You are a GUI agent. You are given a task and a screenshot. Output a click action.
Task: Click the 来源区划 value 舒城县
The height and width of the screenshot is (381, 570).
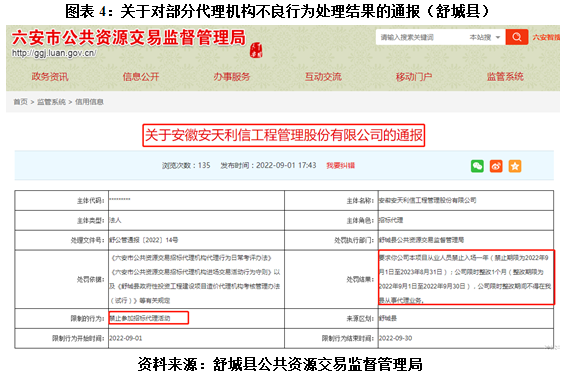[x=388, y=318]
